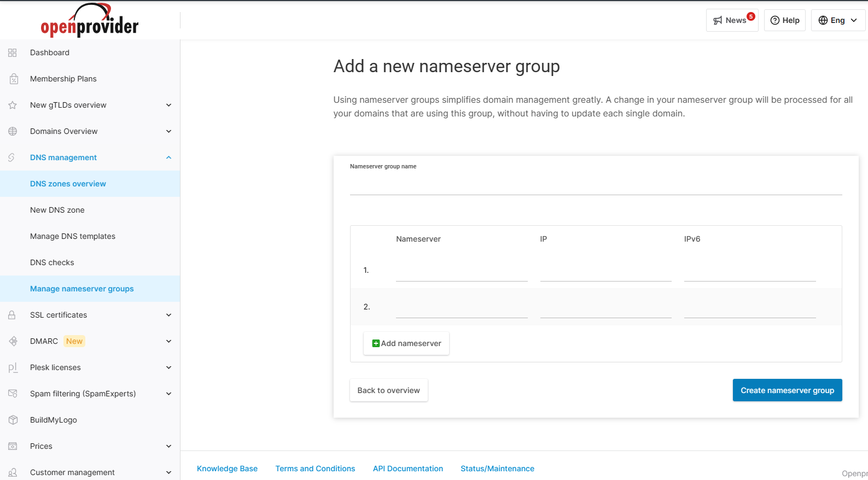This screenshot has width=868, height=480.
Task: Click the red news notification badge
Action: 751,16
